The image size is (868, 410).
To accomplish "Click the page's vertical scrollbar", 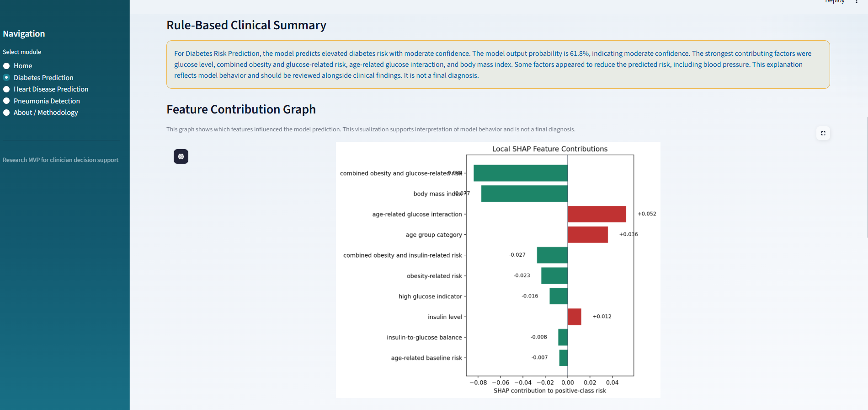I will (867, 178).
